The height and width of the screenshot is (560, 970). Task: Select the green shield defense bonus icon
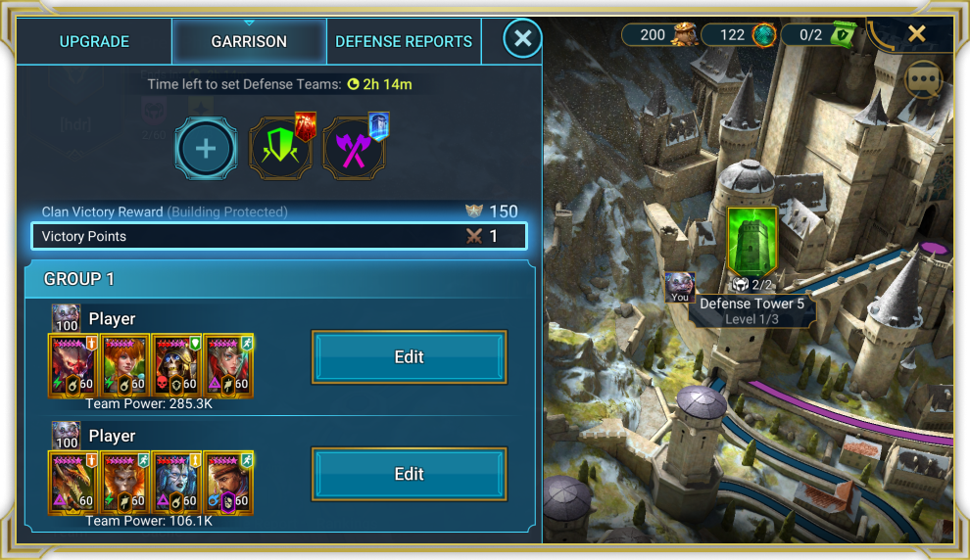point(281,147)
